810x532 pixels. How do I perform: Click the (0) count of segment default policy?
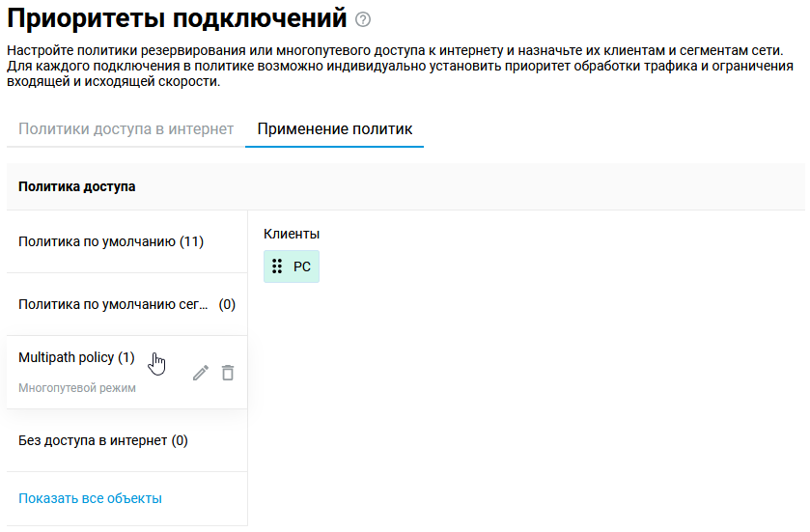point(227,304)
